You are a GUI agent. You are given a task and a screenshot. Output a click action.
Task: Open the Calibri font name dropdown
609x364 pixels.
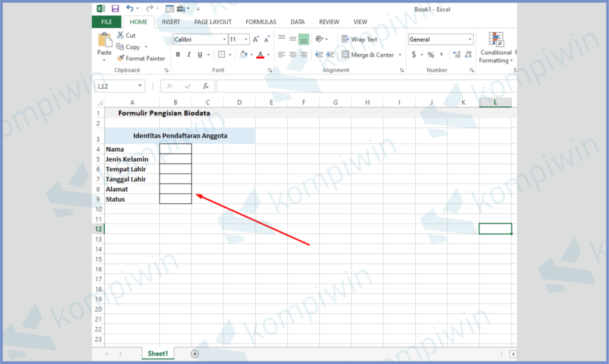(x=224, y=39)
